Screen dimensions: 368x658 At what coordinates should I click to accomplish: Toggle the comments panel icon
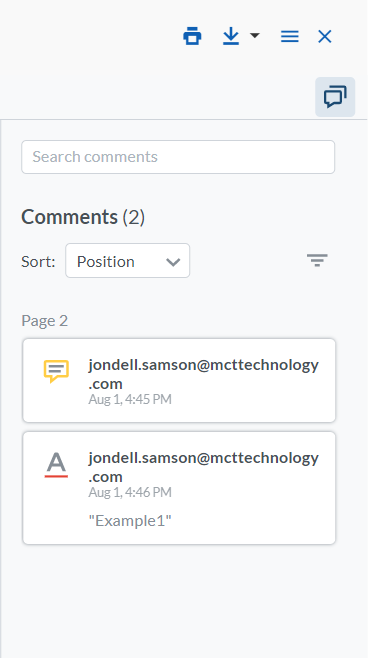coord(335,97)
